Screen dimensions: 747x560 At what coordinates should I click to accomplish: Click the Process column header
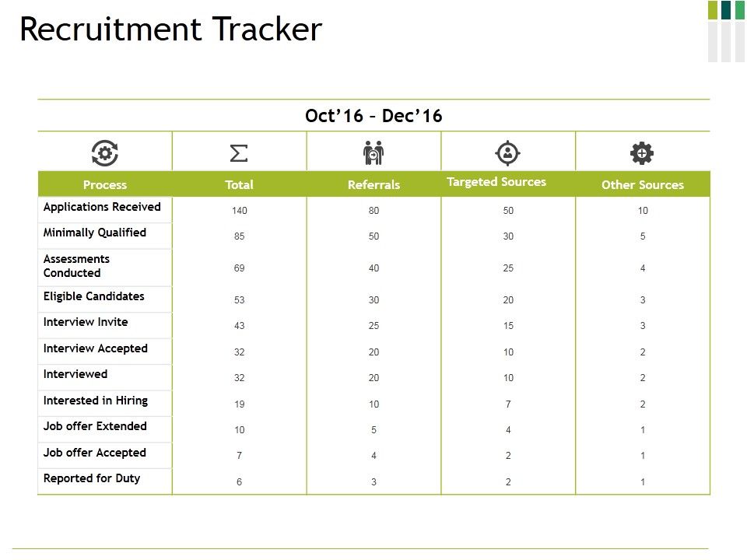click(x=105, y=185)
